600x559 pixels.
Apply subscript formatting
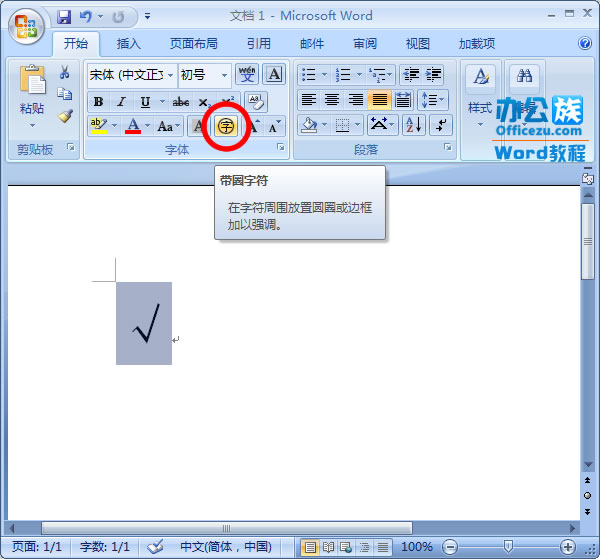[204, 102]
